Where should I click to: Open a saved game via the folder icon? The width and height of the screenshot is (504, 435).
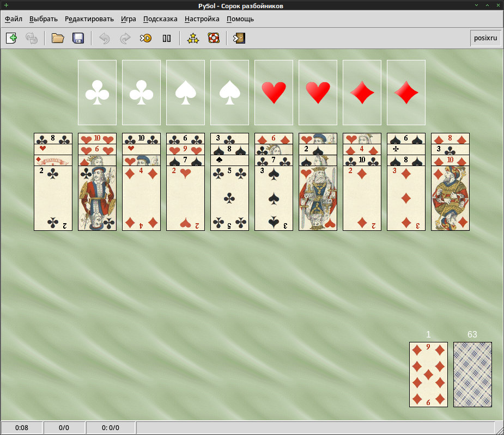[58, 38]
